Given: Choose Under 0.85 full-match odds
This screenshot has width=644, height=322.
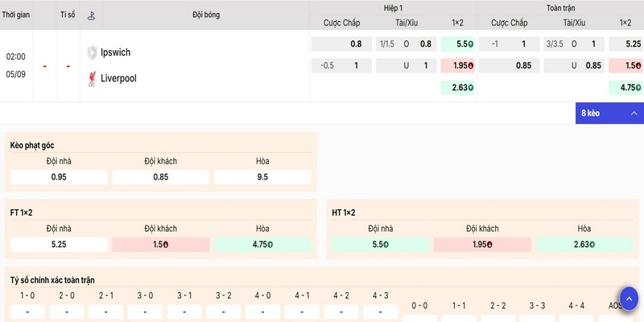Looking at the screenshot, I should [x=574, y=65].
